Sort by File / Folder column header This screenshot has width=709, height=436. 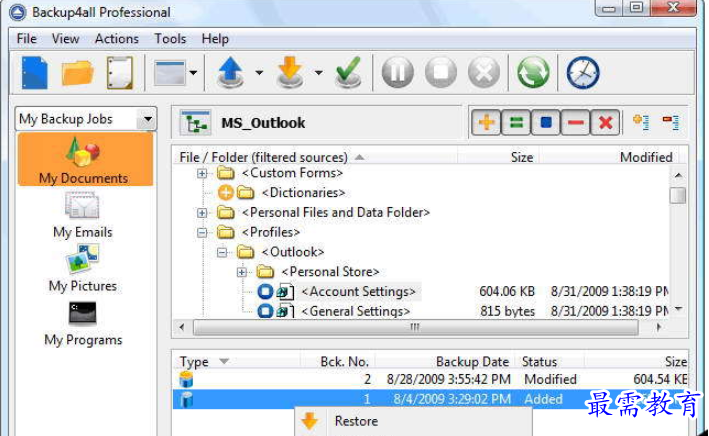316,157
